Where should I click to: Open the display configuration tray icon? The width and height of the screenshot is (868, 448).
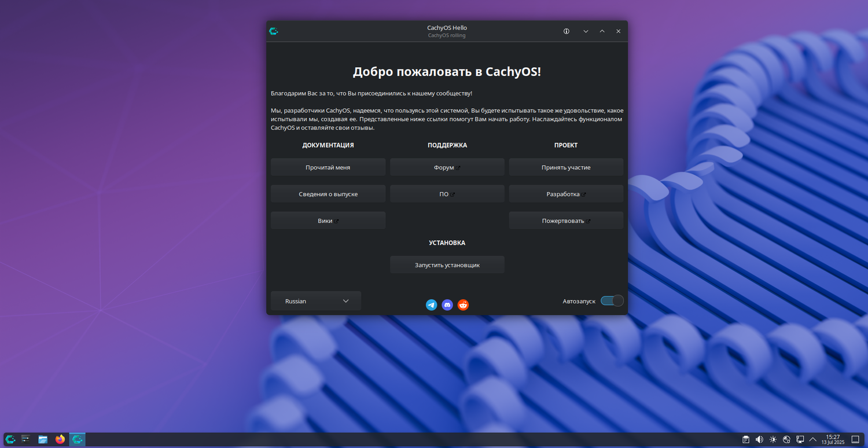800,439
